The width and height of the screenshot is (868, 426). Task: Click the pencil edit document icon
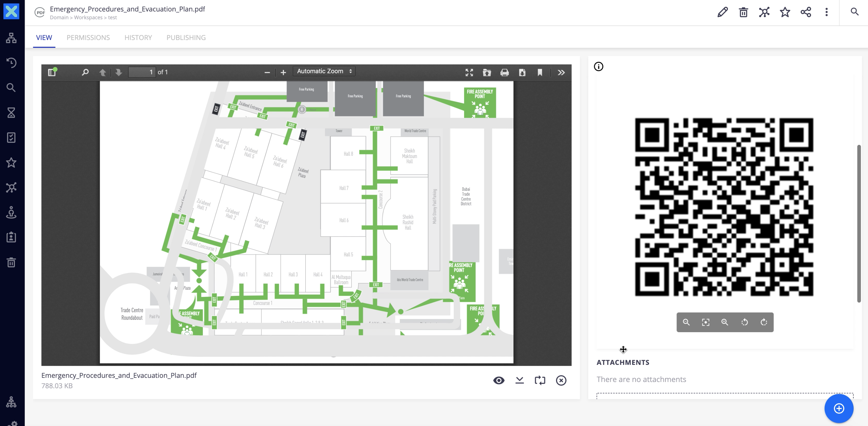[x=722, y=12]
